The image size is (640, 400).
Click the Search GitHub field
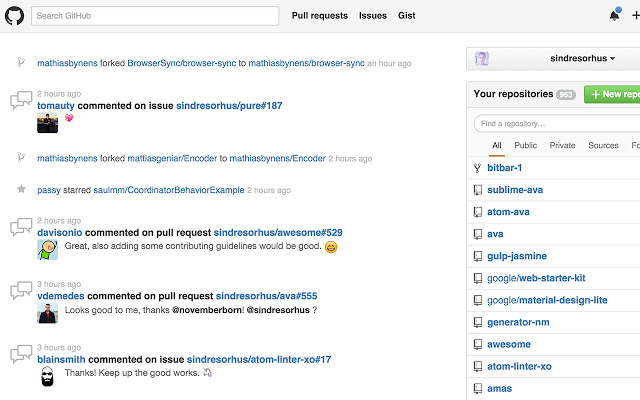click(x=155, y=16)
